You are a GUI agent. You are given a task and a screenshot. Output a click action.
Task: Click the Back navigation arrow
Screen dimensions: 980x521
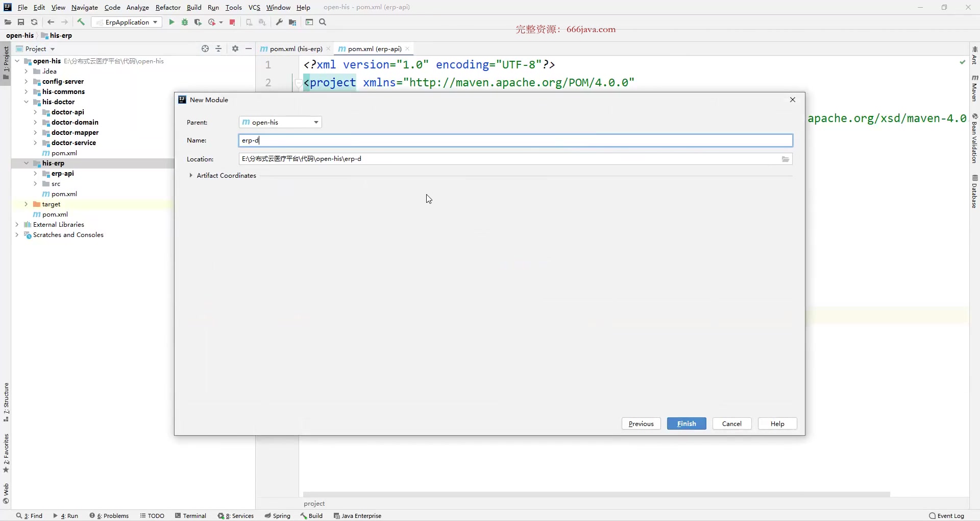tap(51, 22)
